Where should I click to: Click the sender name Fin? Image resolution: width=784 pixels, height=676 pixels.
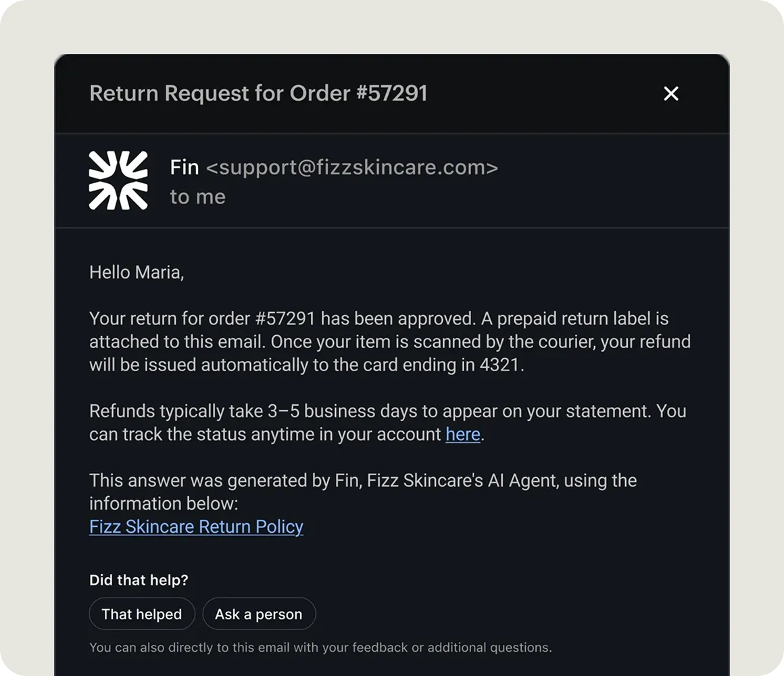[x=185, y=167]
